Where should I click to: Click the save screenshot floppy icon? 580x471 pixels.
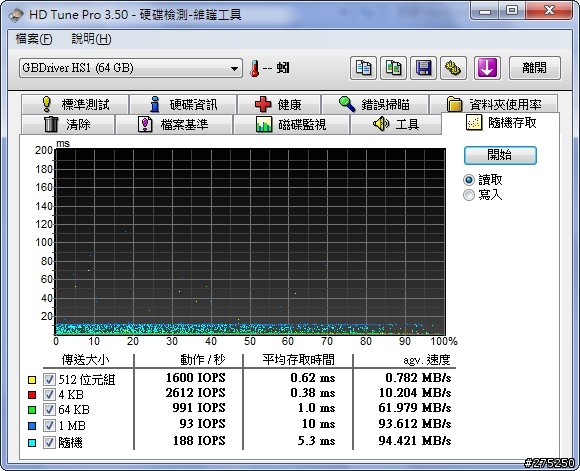424,68
